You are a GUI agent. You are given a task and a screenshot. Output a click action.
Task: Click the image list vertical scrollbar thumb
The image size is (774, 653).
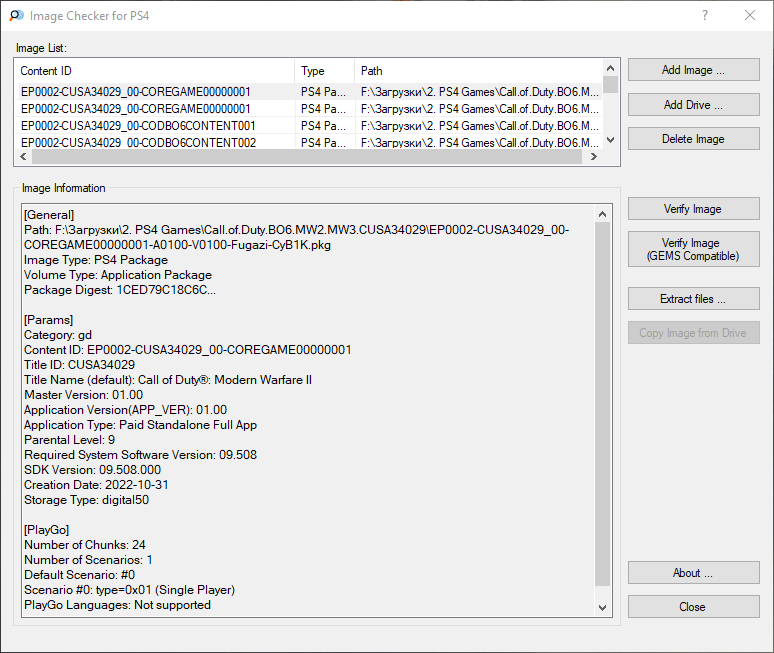(x=610, y=84)
